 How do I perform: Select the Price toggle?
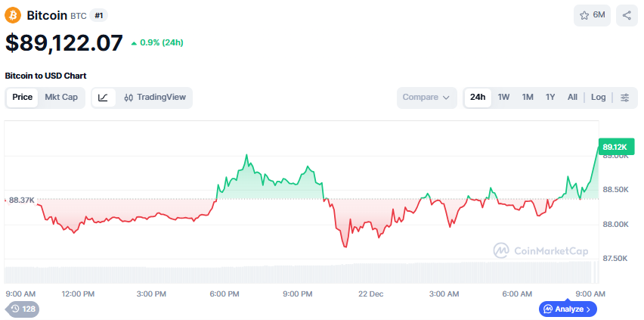[x=22, y=98]
